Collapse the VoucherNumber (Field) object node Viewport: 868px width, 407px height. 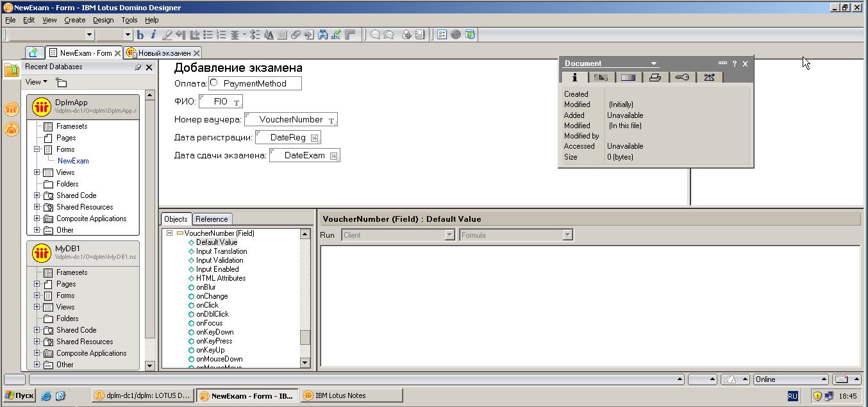click(170, 233)
